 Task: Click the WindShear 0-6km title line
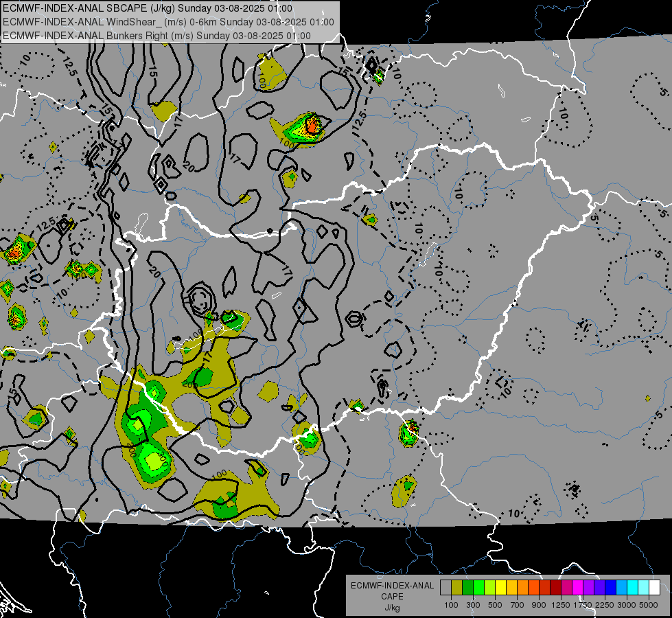[x=168, y=22]
